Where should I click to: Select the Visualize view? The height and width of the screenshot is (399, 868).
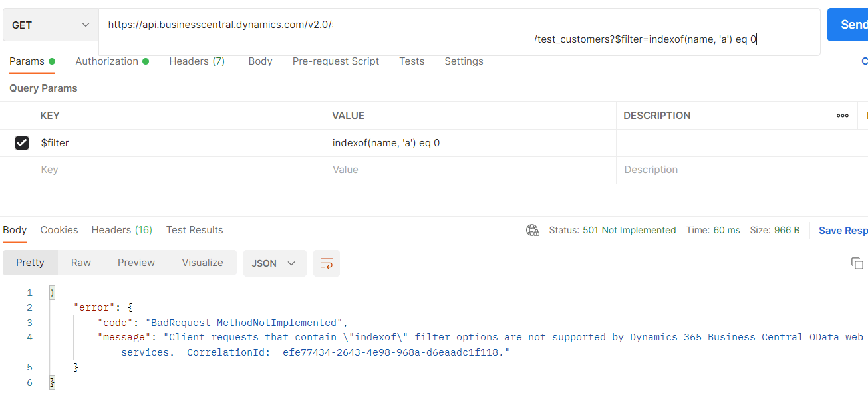[202, 263]
